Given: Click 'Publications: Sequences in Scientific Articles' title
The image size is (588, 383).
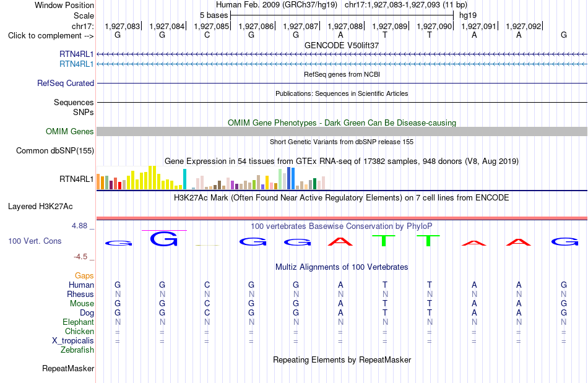Looking at the screenshot, I should [x=342, y=93].
